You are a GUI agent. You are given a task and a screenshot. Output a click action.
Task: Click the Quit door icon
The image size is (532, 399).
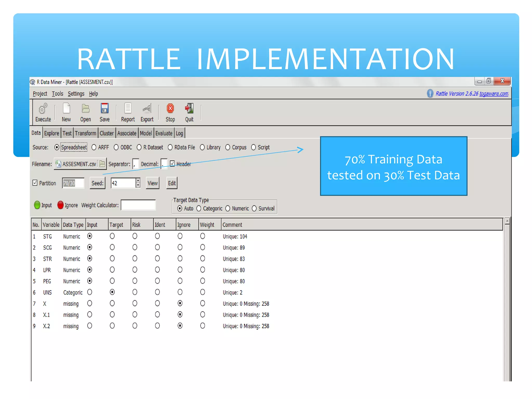(189, 109)
